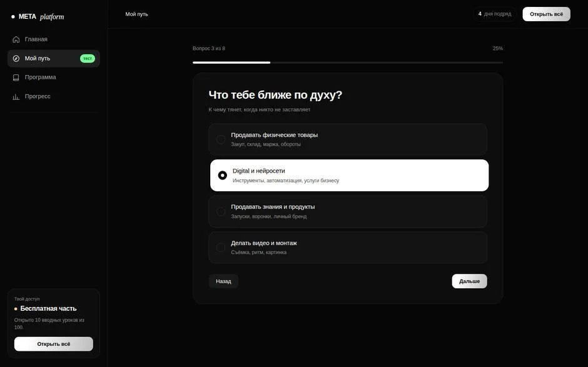Click the home icon beside Главная
Viewport: 588px width, 367px height.
16,39
